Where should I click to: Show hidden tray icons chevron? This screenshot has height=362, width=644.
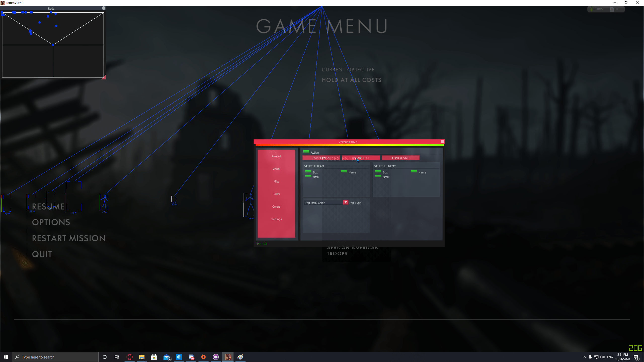click(x=584, y=357)
